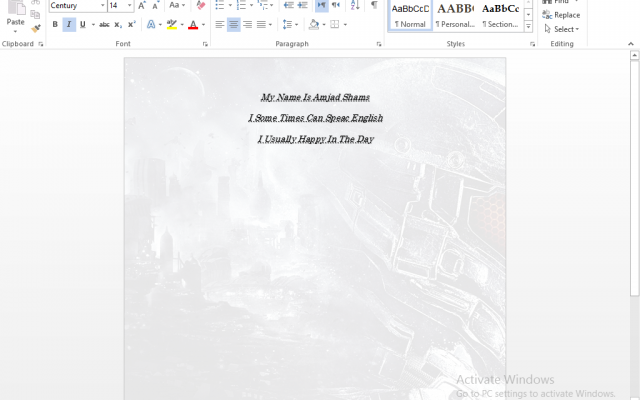Viewport: 640px width, 400px height.
Task: Select the Section style
Action: (x=500, y=15)
